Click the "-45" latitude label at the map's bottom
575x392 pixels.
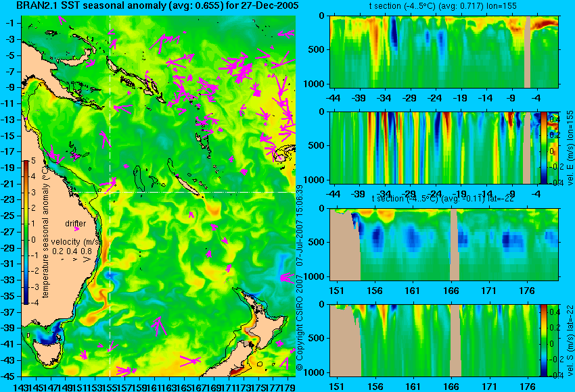pyautogui.click(x=9, y=376)
